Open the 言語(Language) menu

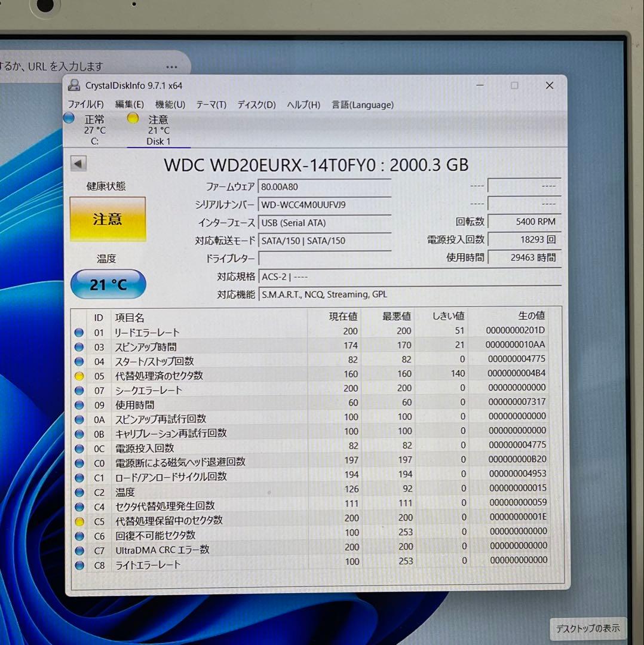(363, 105)
